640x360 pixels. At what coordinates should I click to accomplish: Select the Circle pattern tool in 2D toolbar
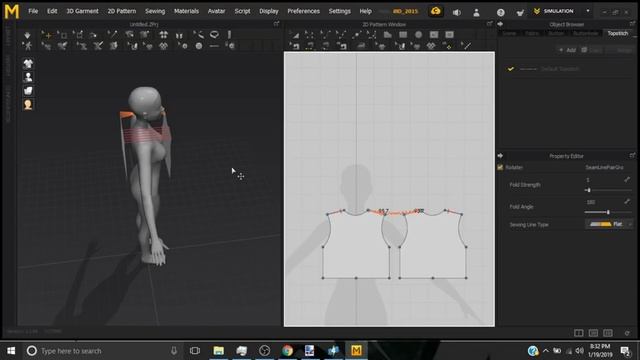[418, 35]
